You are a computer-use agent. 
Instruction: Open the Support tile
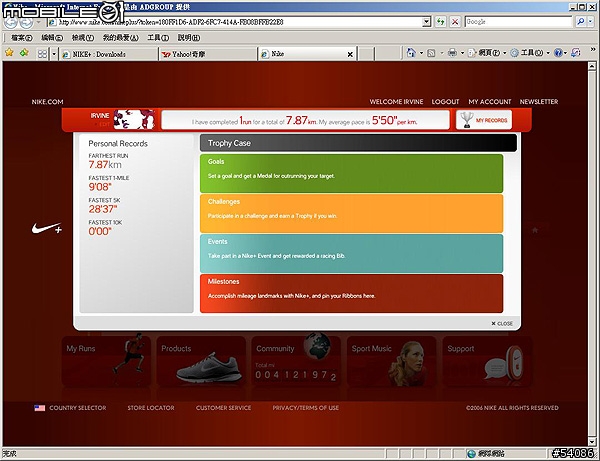pyautogui.click(x=487, y=361)
